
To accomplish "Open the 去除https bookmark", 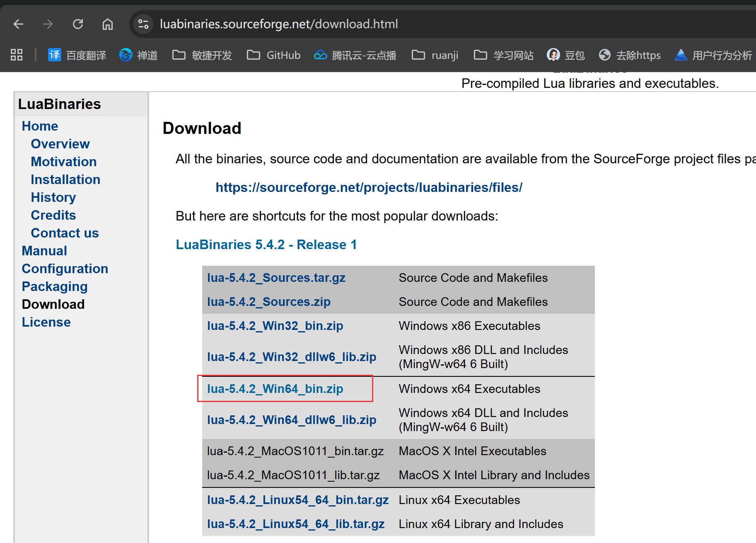I will 630,55.
